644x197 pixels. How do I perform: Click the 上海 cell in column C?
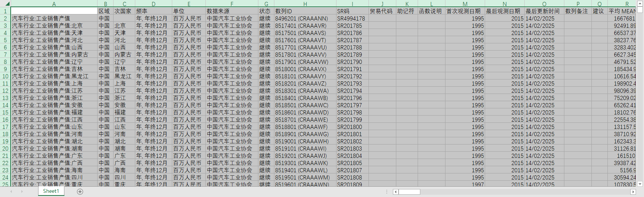(x=124, y=83)
